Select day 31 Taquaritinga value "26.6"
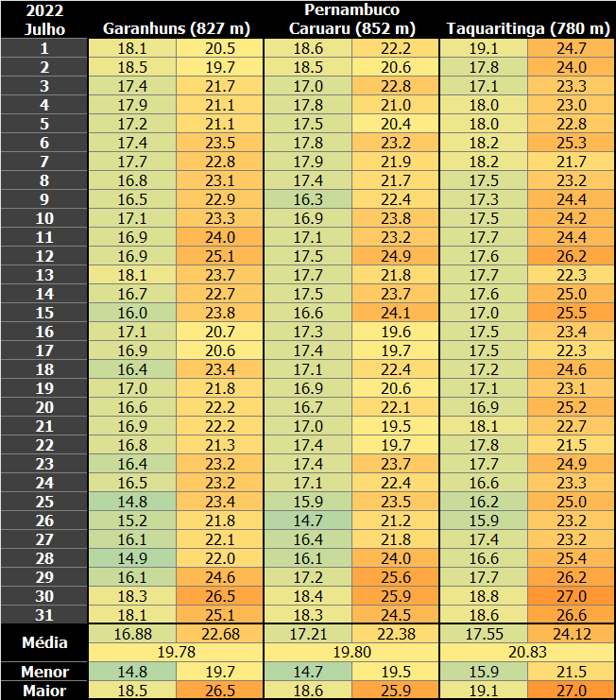 pos(572,615)
